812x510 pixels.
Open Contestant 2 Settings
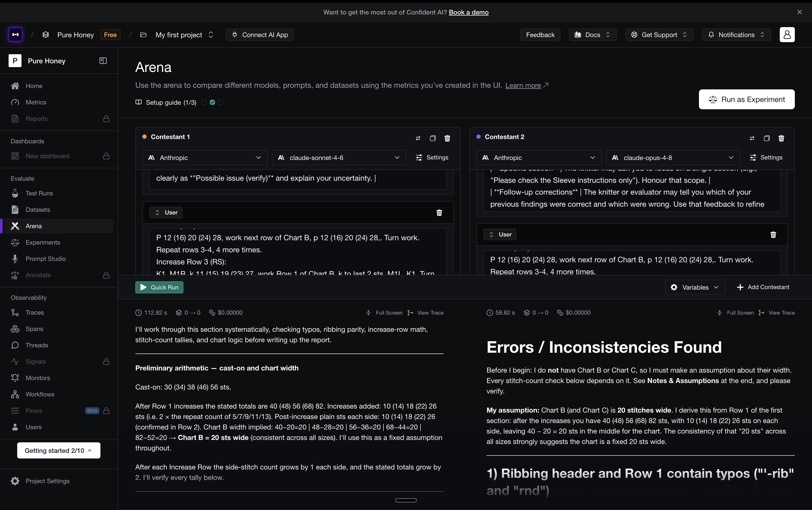(766, 157)
